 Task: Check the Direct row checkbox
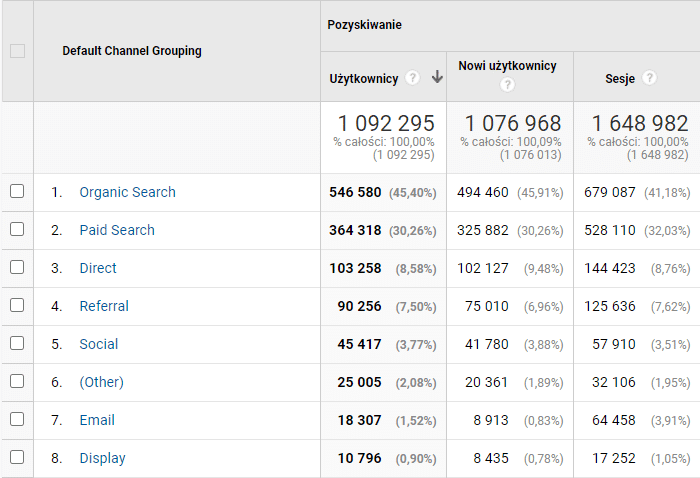(17, 267)
